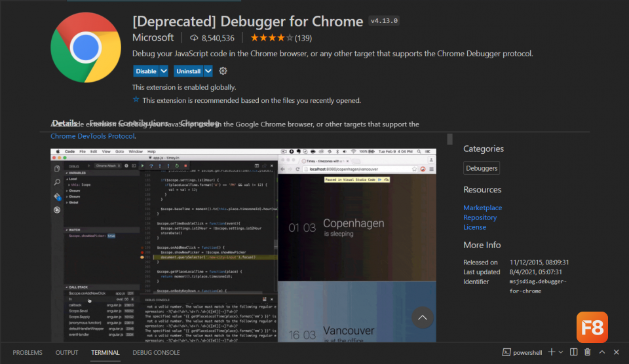Click 'This extension is enabled globally' text
The image size is (629, 364).
184,87
